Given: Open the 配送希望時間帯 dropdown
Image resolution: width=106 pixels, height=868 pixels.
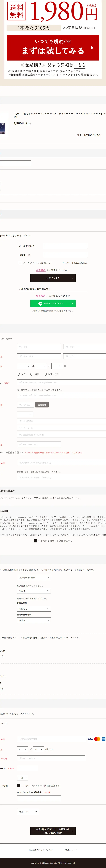Looking at the screenshot, I should click(x=34, y=620).
